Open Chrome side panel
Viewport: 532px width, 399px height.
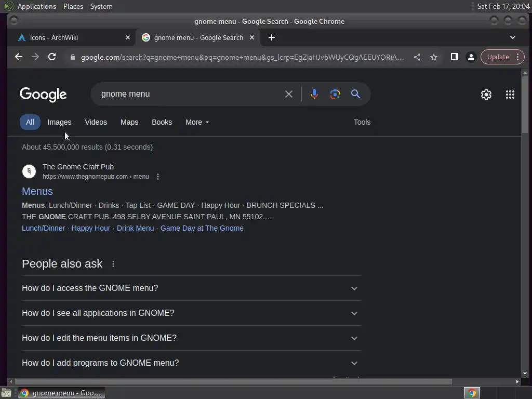pyautogui.click(x=454, y=57)
